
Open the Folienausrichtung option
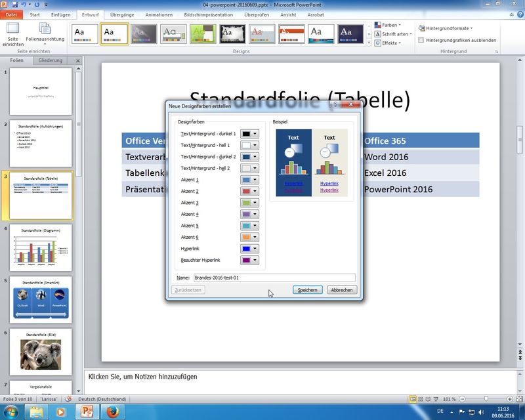(x=45, y=33)
